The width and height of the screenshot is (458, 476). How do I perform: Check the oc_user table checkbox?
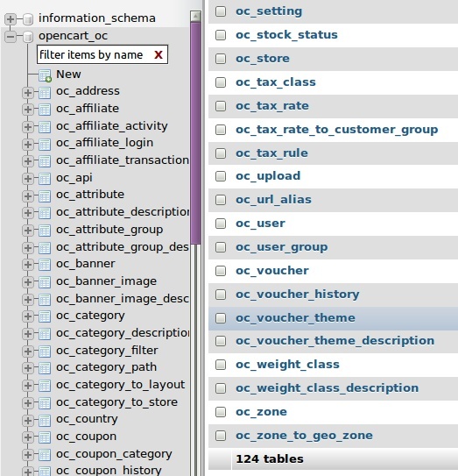point(221,224)
